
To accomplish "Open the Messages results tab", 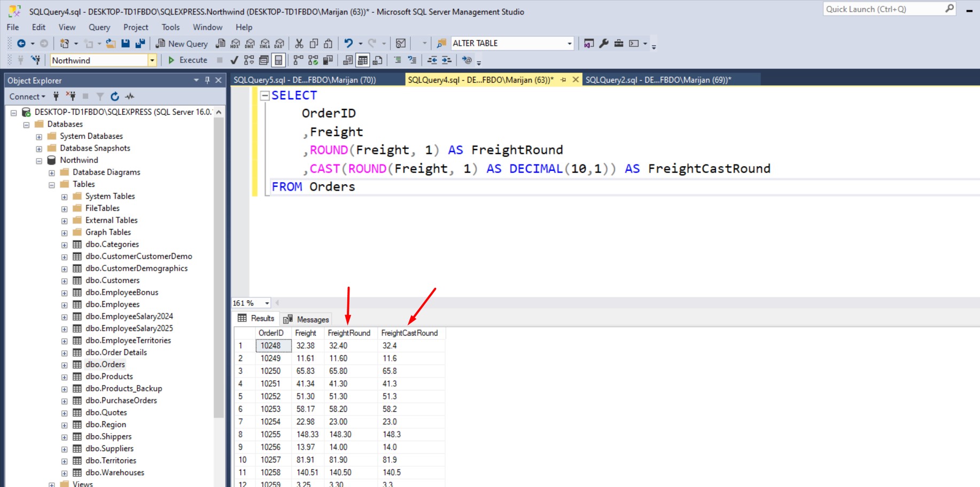I will coord(307,319).
